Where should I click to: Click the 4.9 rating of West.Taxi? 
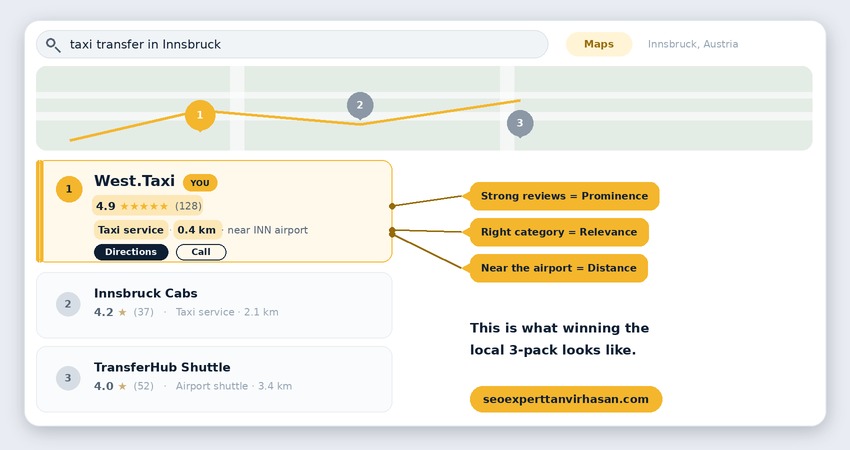(x=106, y=206)
